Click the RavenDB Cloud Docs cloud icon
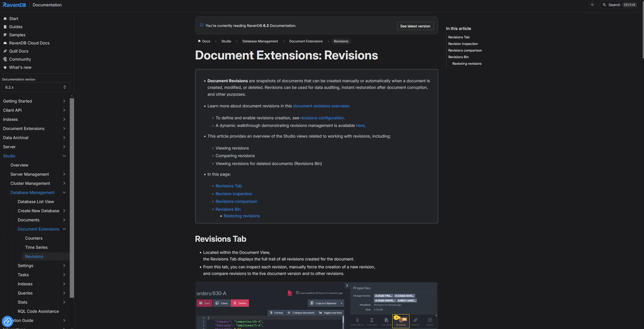The height and width of the screenshot is (329, 644). [x=5, y=43]
